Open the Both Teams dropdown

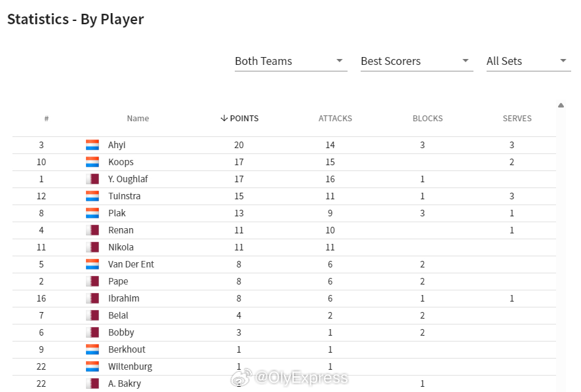[x=291, y=61]
